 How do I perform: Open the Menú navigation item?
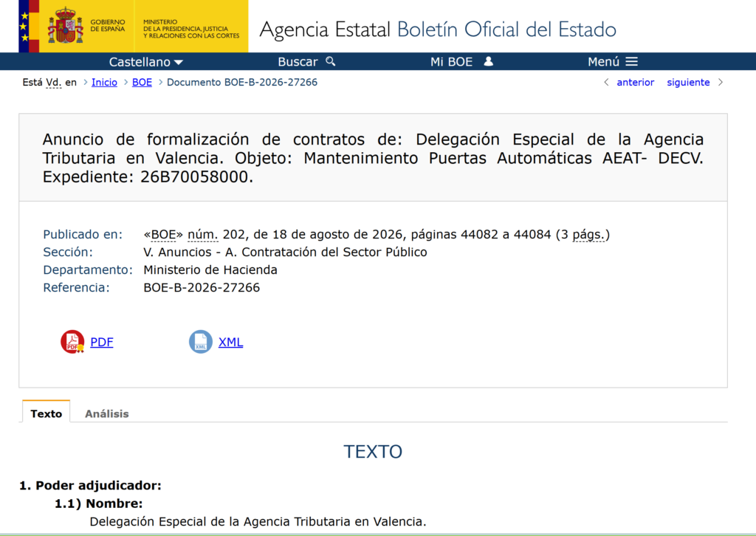pos(613,62)
